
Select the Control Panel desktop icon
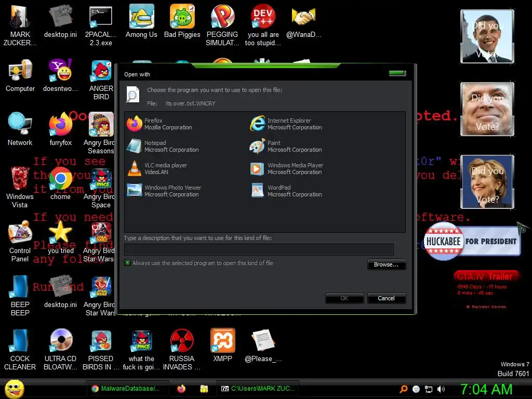(20, 241)
